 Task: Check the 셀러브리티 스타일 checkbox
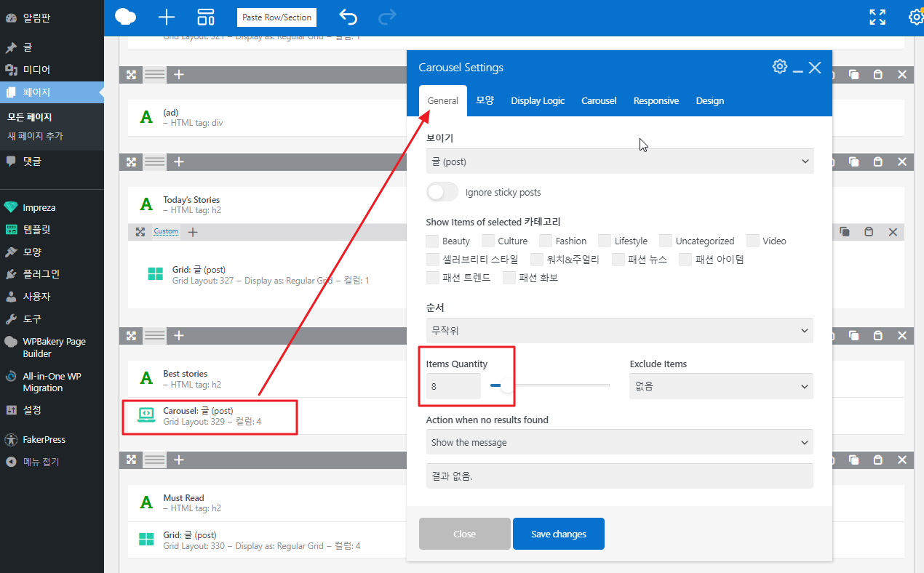(x=433, y=259)
